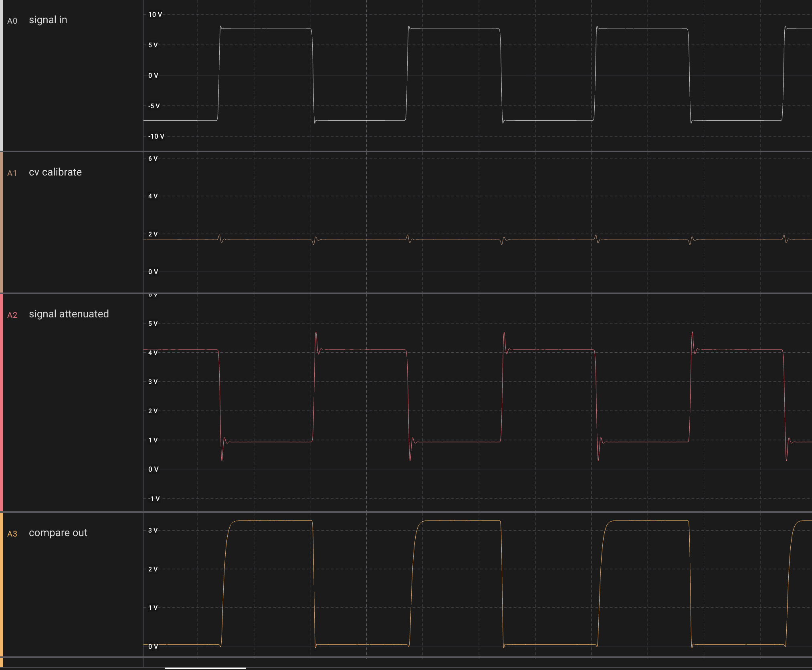Click the A2 channel identifier
The image size is (812, 670).
tap(12, 315)
